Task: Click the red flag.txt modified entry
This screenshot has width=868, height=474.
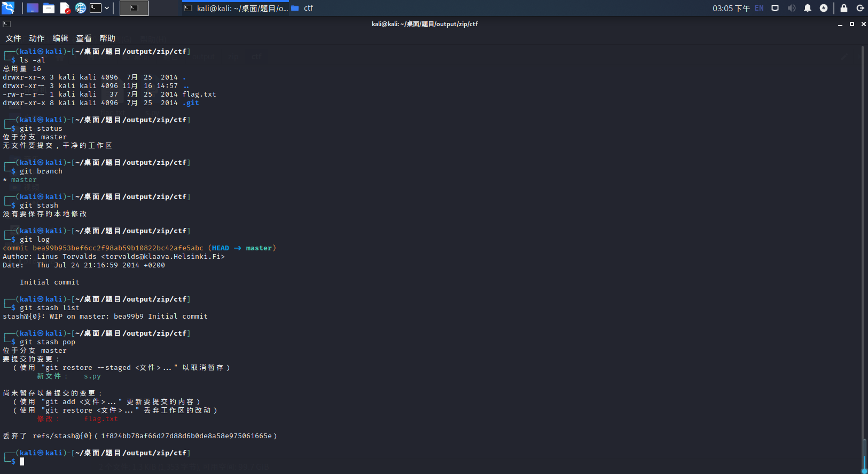Action: (x=101, y=419)
